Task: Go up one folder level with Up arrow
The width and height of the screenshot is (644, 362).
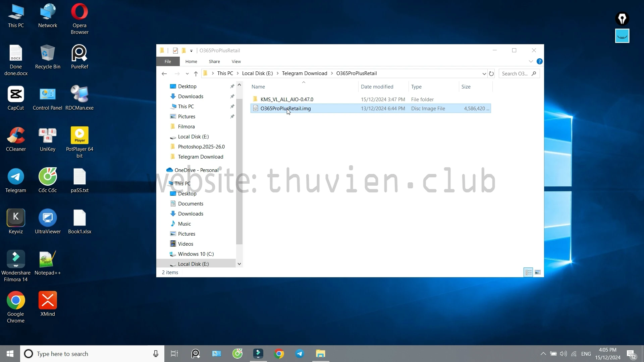Action: click(x=196, y=74)
